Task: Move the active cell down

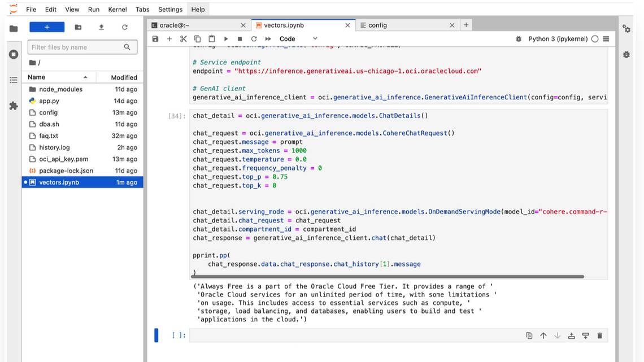Action: tap(558, 335)
